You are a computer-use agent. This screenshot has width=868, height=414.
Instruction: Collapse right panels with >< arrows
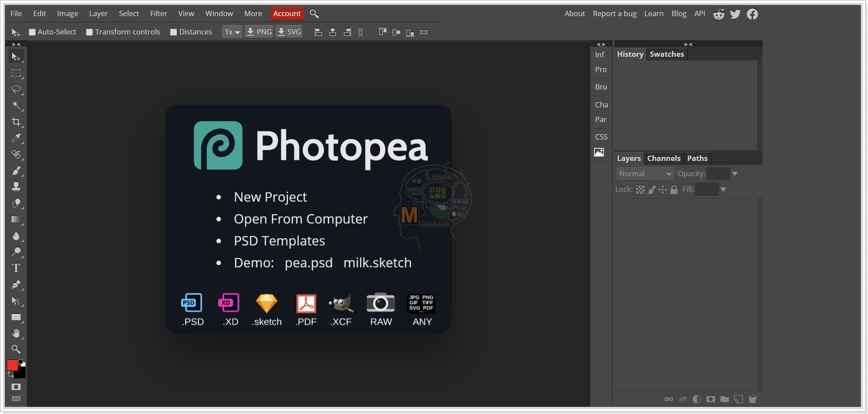pyautogui.click(x=688, y=44)
